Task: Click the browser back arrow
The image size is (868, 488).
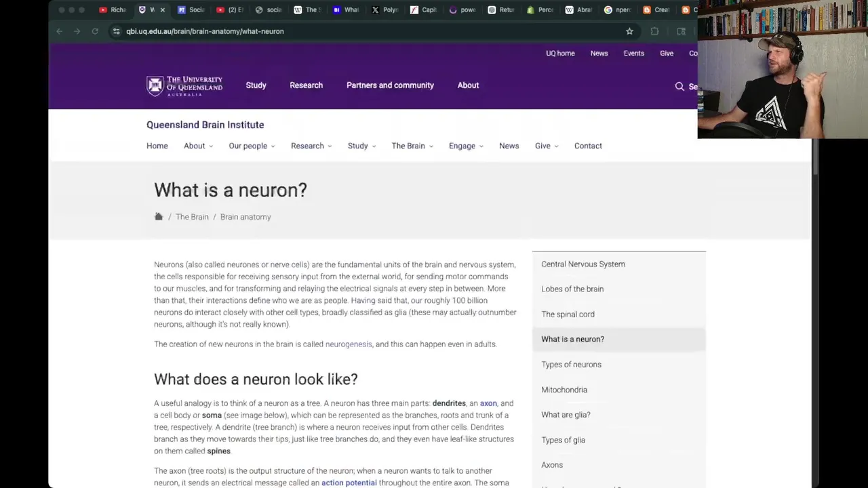Action: 60,31
